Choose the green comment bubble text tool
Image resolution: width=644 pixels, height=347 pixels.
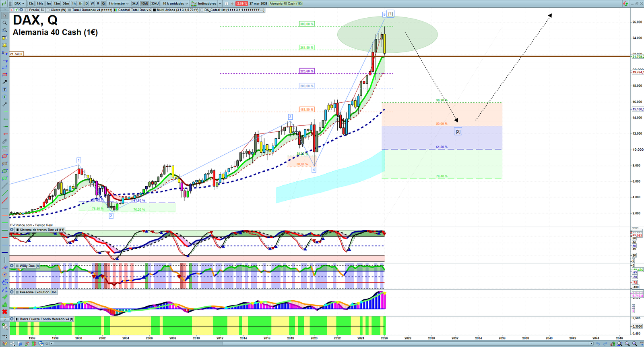pos(4,97)
